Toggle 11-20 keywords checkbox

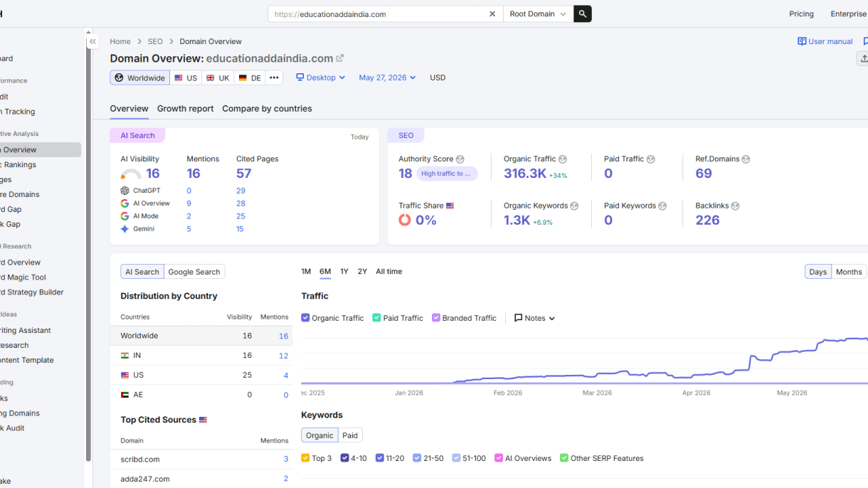[380, 458]
